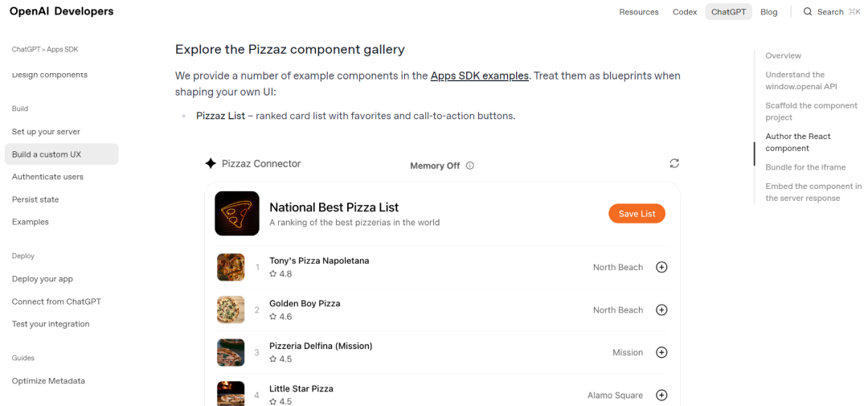The height and width of the screenshot is (406, 868).
Task: Switch to the ChatGPT nav tab
Action: 728,12
